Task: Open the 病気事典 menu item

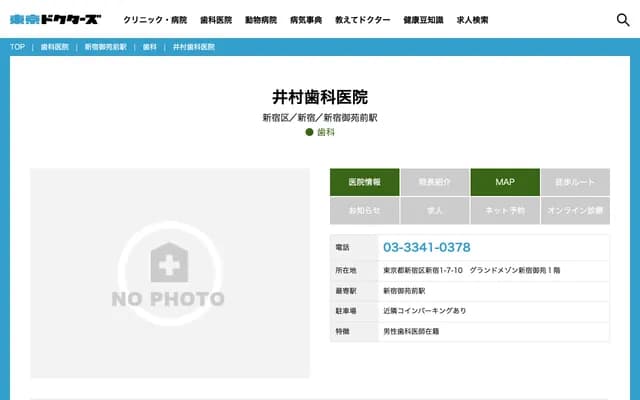Action: (x=306, y=20)
